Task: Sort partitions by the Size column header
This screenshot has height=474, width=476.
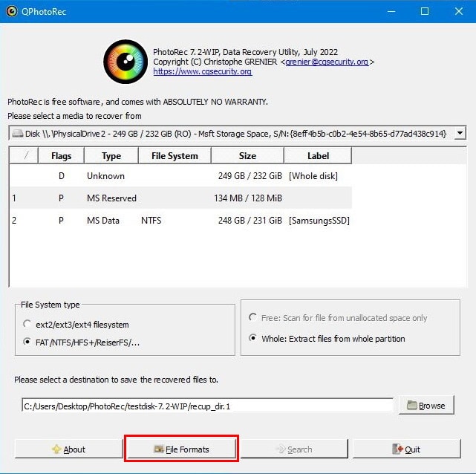Action: [248, 156]
